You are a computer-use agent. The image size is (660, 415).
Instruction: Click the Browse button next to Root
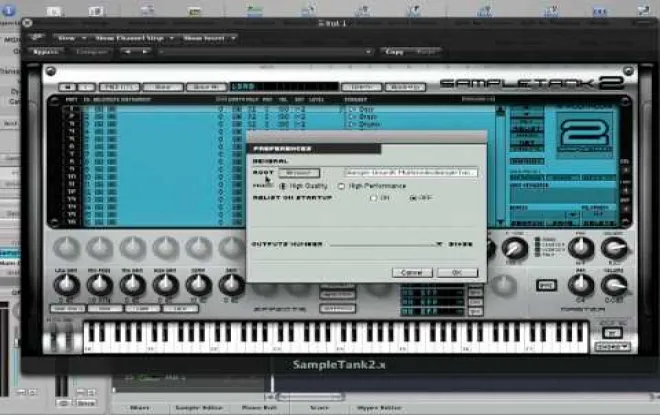299,173
